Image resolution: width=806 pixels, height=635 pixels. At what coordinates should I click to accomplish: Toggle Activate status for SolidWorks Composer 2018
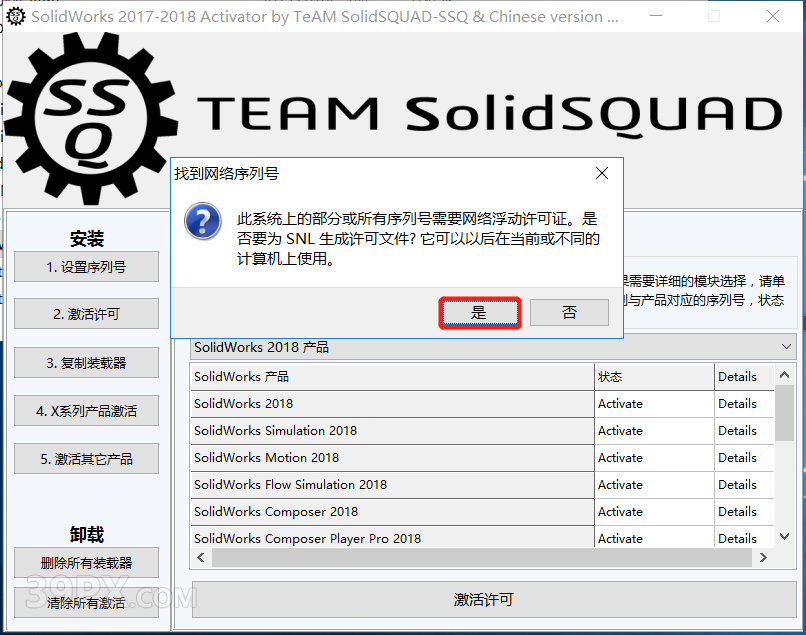[x=620, y=512]
